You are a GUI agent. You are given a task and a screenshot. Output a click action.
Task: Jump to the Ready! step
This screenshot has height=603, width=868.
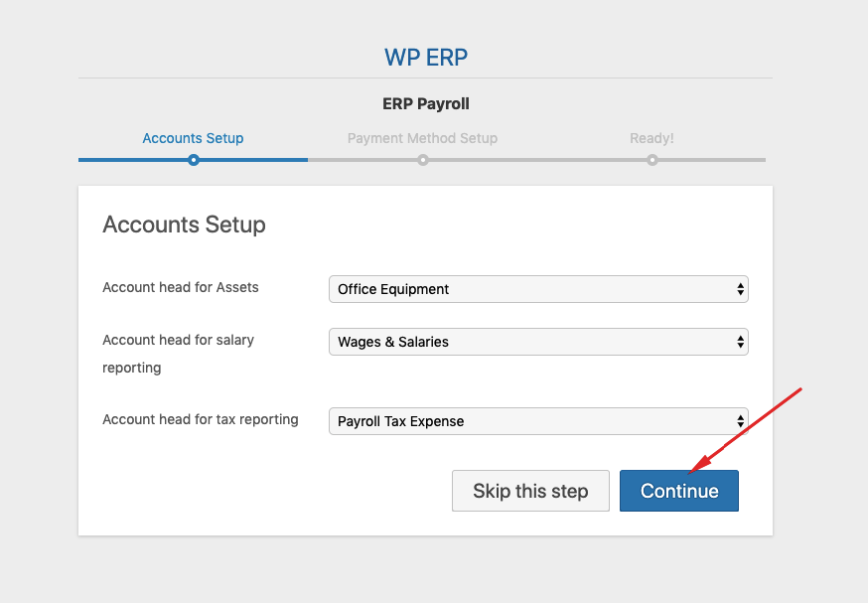tap(652, 138)
